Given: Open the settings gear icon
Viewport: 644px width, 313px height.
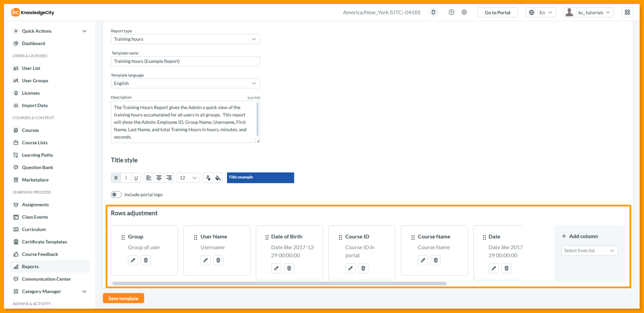Looking at the screenshot, I should (464, 12).
